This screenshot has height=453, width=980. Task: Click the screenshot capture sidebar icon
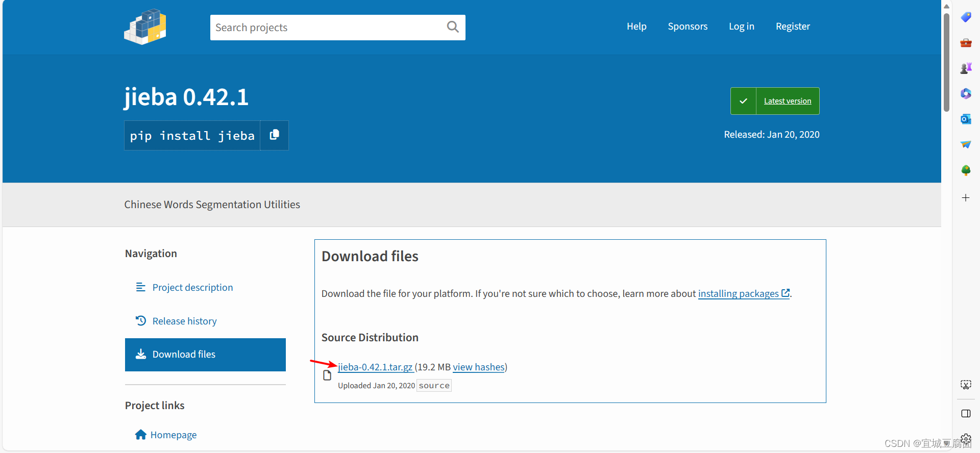[x=966, y=385]
